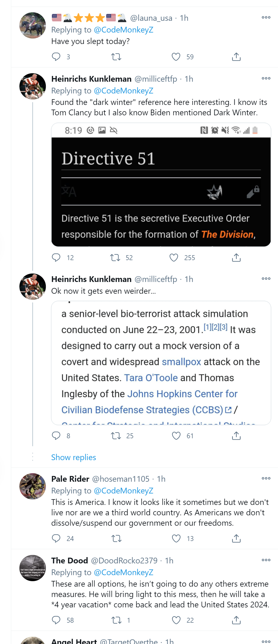Open more options menu on Pale Rider tweet
The height and width of the screenshot is (644, 278).
pyautogui.click(x=266, y=478)
